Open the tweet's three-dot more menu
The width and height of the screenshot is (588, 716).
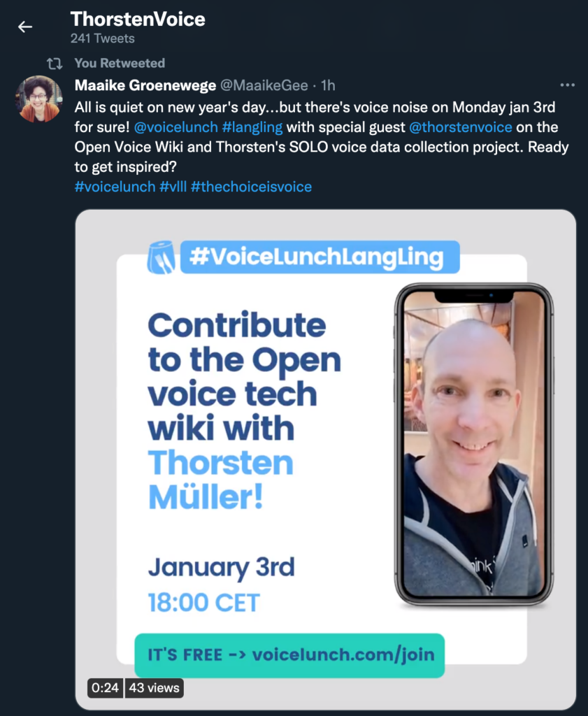coord(567,85)
